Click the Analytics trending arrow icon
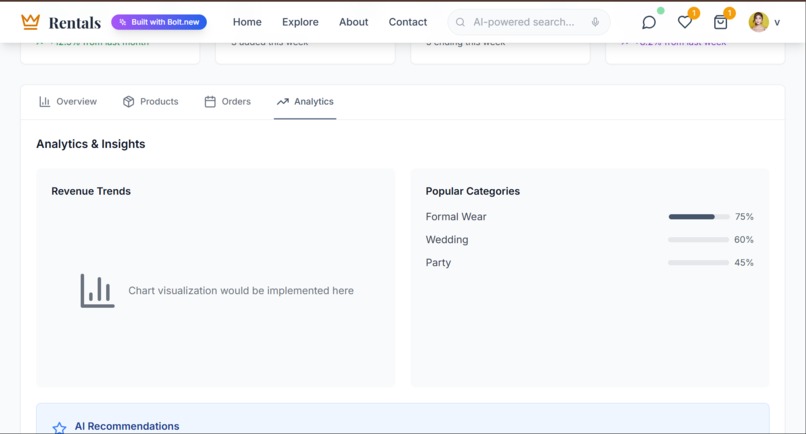This screenshot has width=806, height=434. [283, 102]
